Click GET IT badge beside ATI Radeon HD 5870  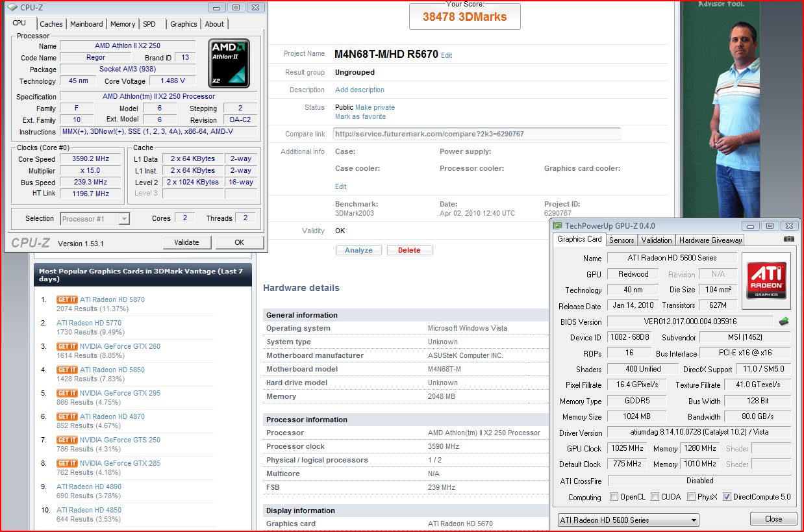67,299
